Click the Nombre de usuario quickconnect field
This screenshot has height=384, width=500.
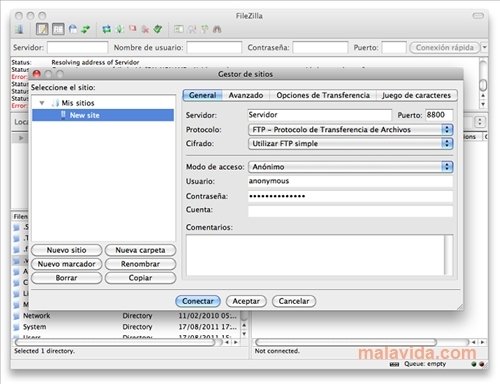tap(214, 48)
